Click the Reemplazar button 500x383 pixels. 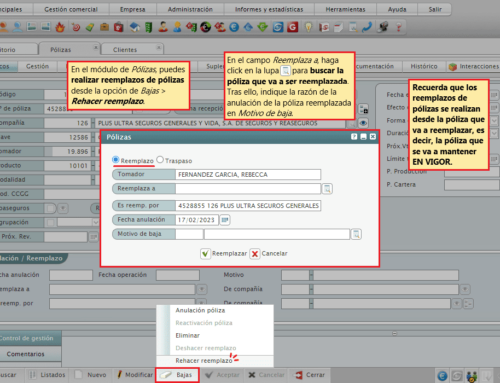point(224,254)
